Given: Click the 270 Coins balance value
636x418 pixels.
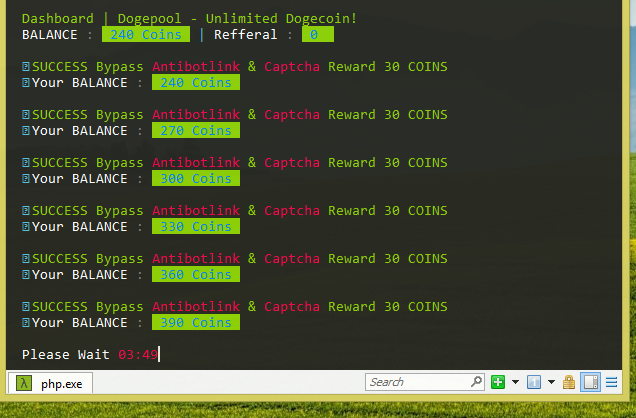Looking at the screenshot, I should (x=196, y=131).
